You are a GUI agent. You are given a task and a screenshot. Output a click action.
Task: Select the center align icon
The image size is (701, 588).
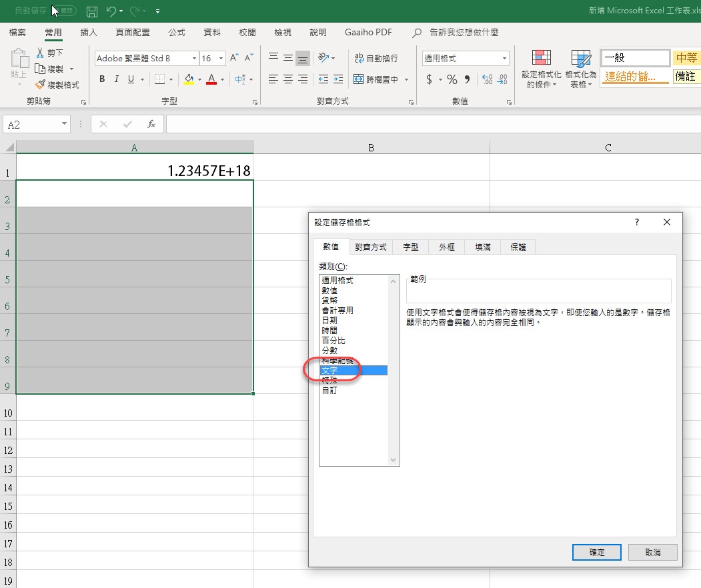pyautogui.click(x=288, y=79)
